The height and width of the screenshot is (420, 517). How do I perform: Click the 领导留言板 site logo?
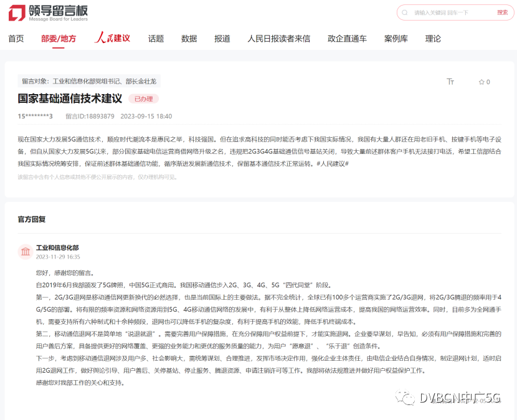pos(49,13)
